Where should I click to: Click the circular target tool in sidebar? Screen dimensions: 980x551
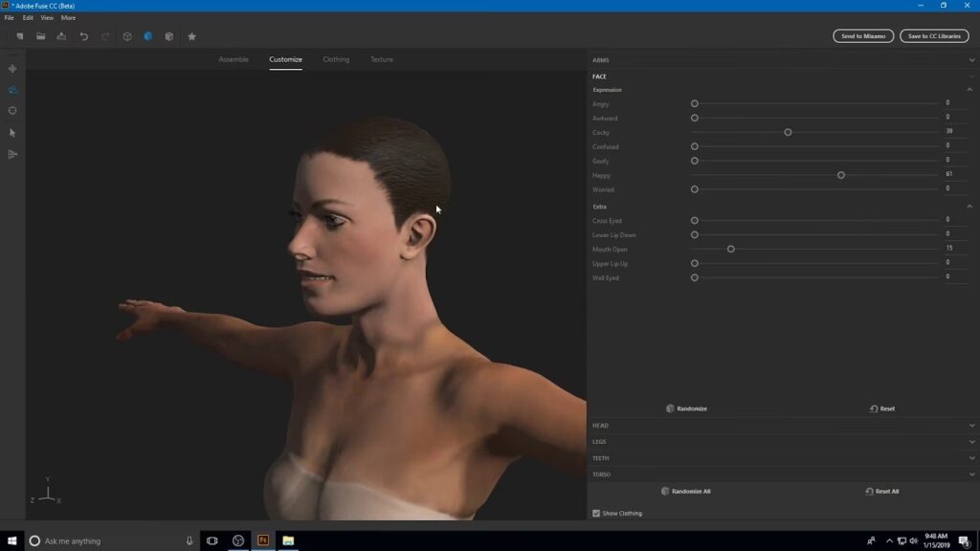[12, 111]
